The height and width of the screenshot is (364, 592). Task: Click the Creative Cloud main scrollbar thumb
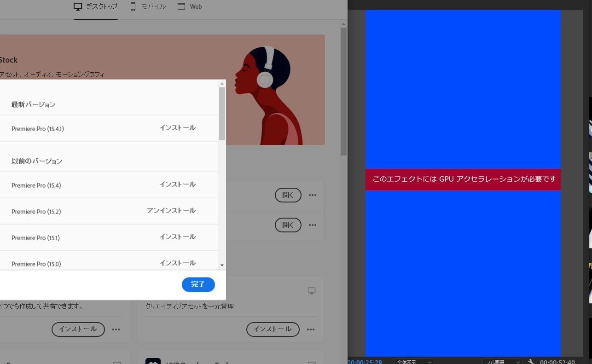344,92
